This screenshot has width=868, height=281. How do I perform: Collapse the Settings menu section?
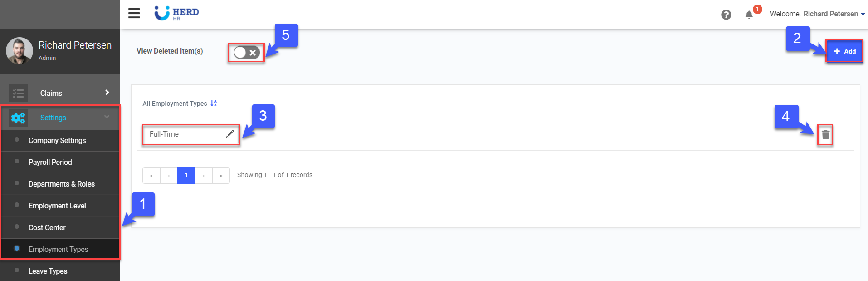(107, 117)
